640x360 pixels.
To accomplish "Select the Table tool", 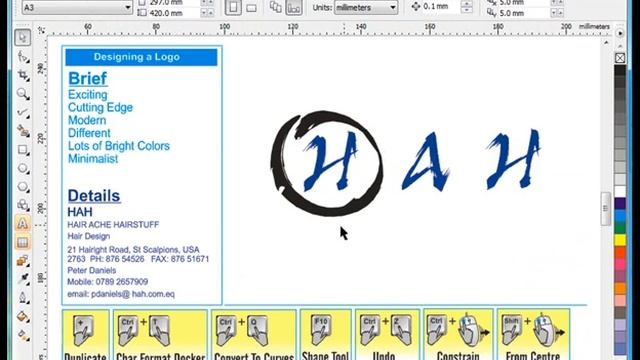I will coord(23,242).
